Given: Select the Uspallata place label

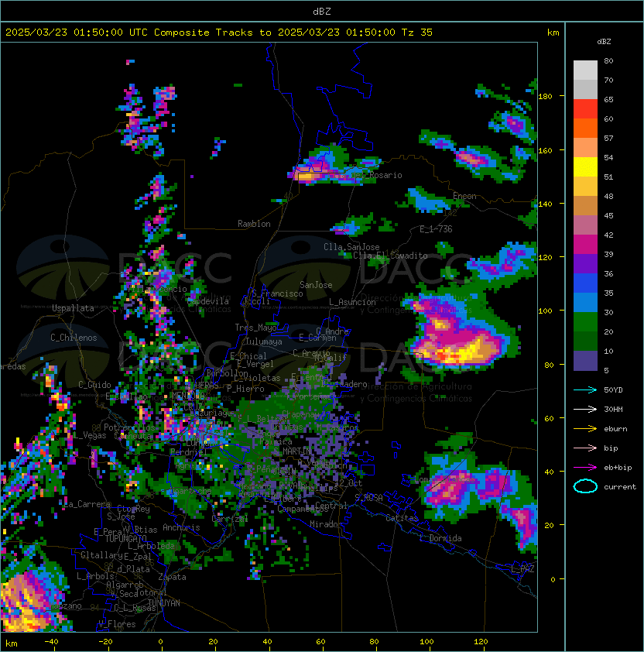Looking at the screenshot, I should pos(73,308).
